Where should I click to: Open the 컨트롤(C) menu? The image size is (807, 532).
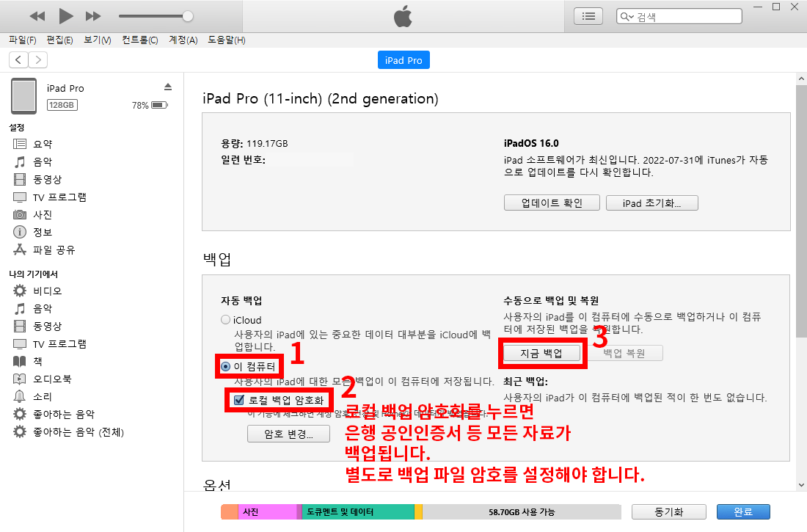(x=139, y=40)
